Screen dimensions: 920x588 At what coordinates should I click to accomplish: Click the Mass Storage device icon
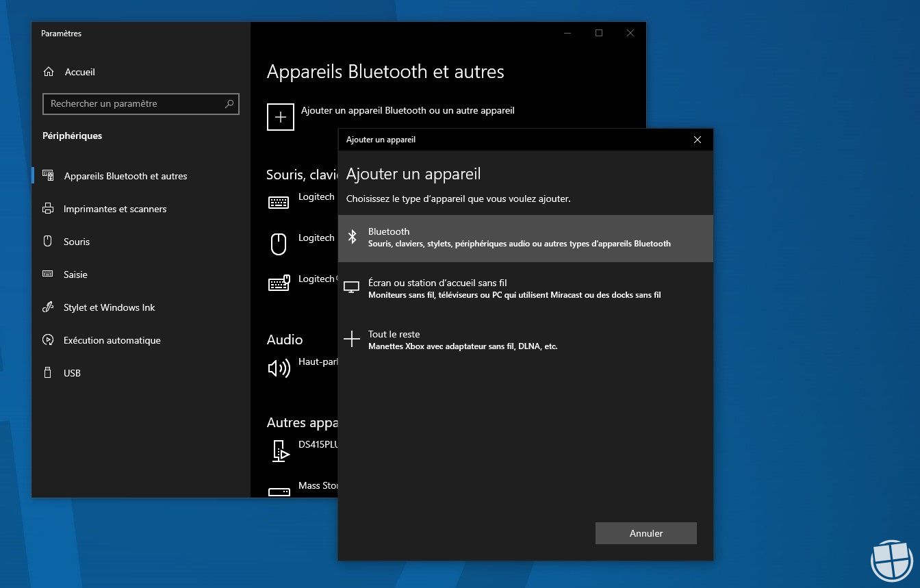279,491
